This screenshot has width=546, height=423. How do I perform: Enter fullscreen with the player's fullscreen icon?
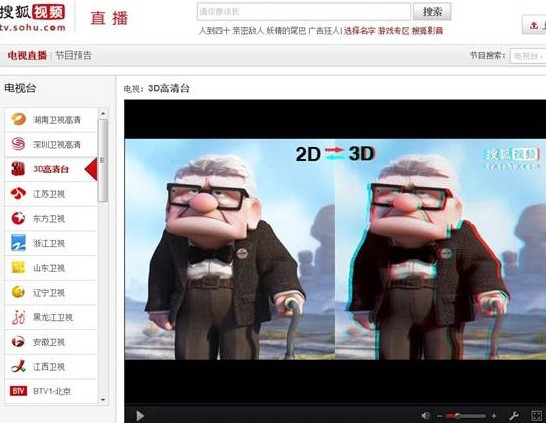coord(537,416)
